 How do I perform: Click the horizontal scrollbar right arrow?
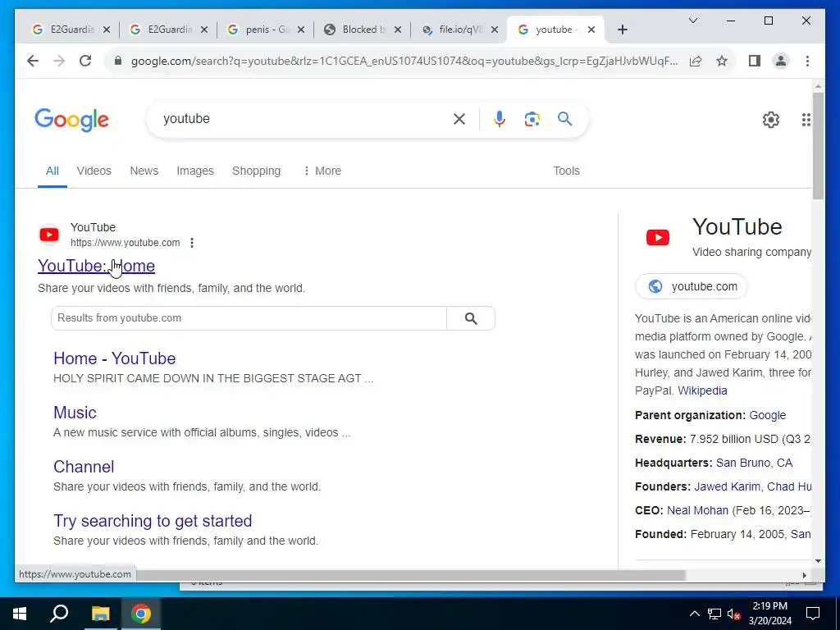tap(804, 575)
